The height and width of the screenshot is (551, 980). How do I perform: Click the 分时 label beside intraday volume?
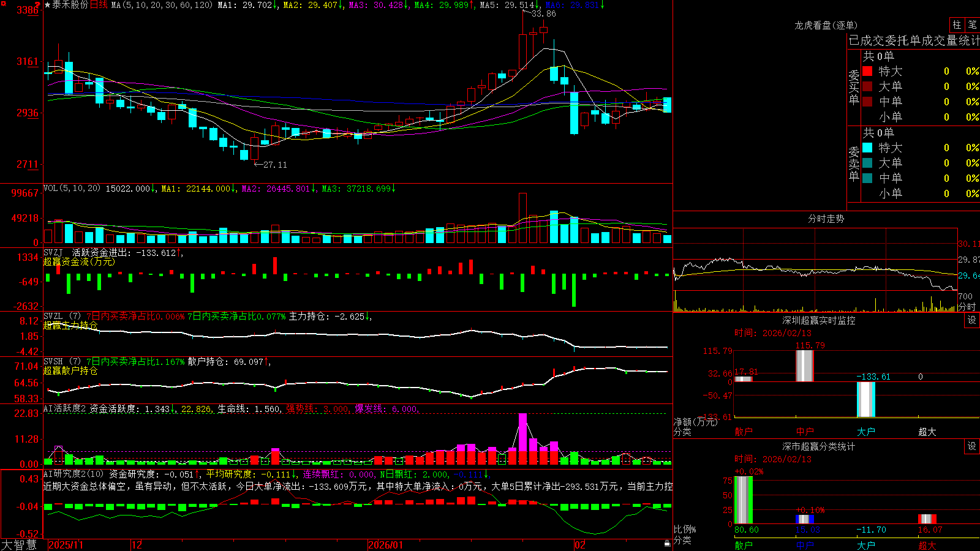click(x=967, y=307)
